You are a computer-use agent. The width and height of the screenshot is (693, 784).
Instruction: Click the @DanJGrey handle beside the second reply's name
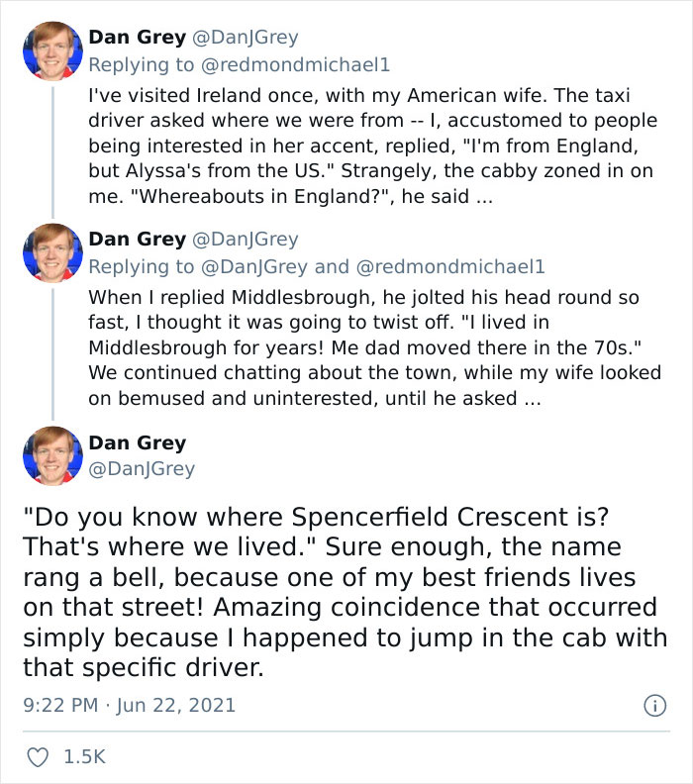[x=245, y=240]
